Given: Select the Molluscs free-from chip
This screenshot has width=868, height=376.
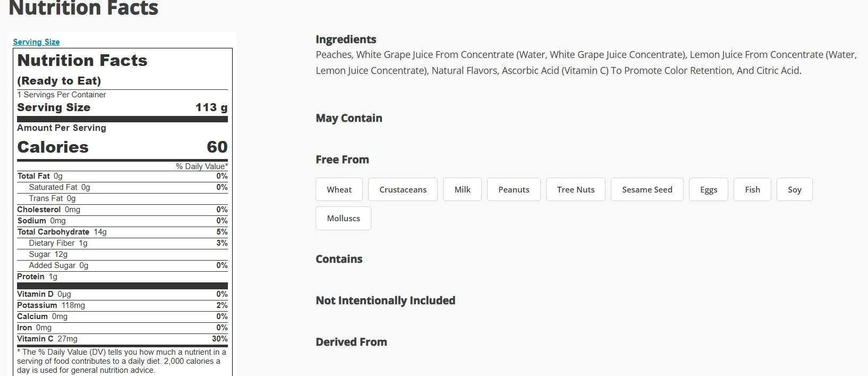Looking at the screenshot, I should tap(343, 218).
